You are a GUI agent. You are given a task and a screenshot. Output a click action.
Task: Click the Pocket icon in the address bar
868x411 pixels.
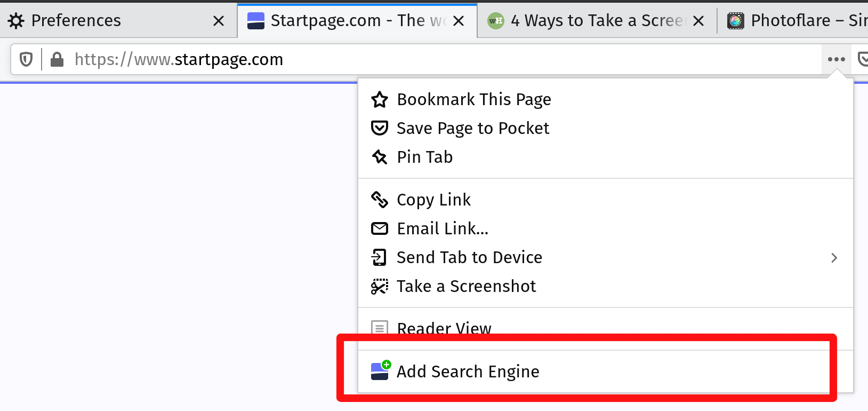click(863, 59)
